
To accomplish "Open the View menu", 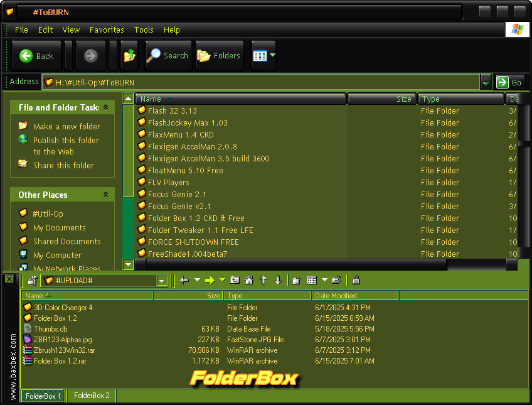I will [x=71, y=30].
